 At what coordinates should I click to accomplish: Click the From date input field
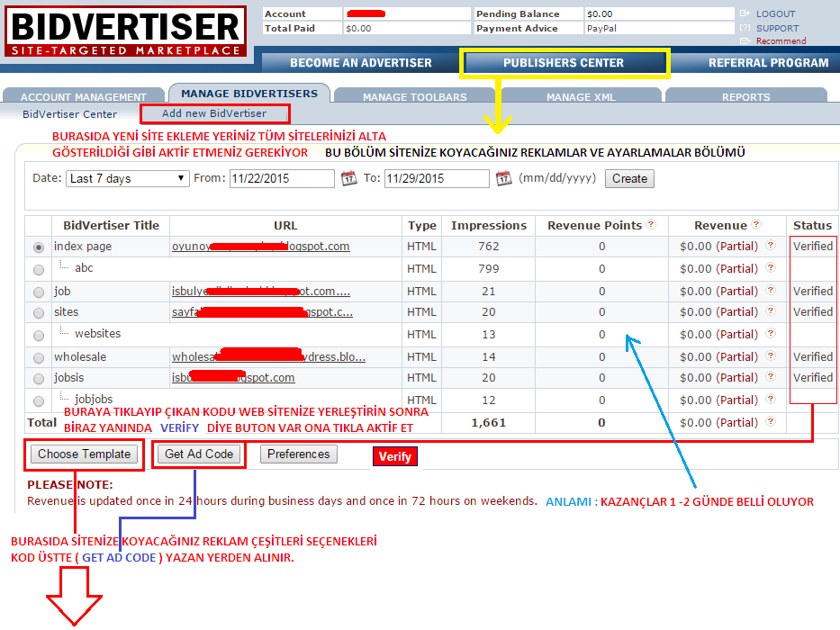283,178
